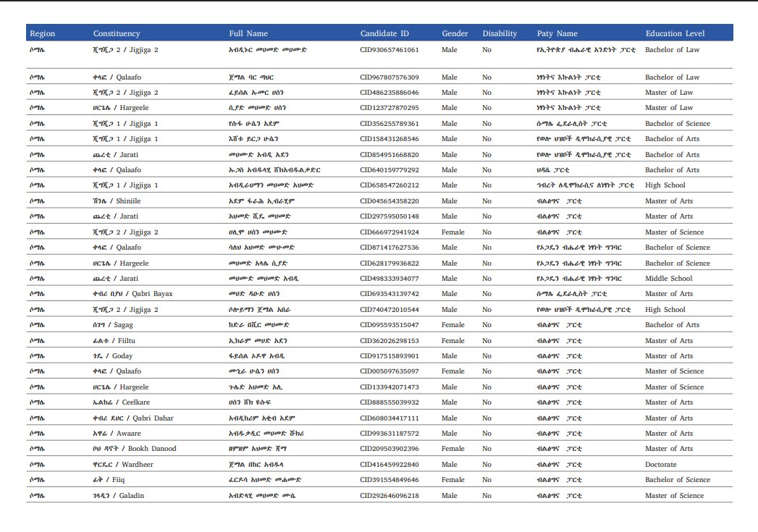Select candidate ID CID888555039932
This screenshot has width=758, height=532.
[x=389, y=402]
